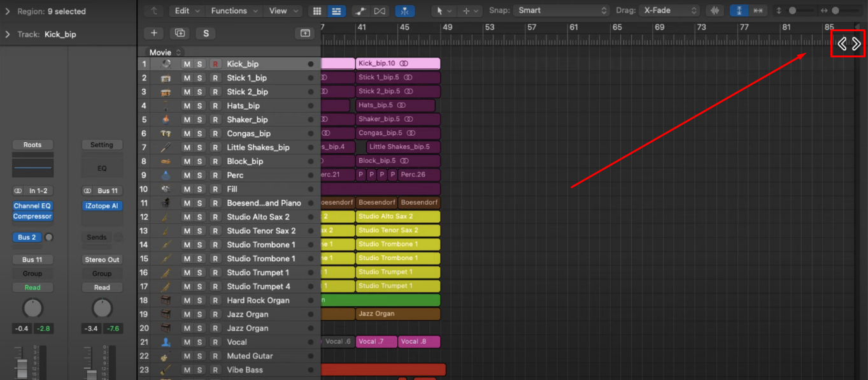
Task: Open the Drag X-Fade dropdown
Action: 669,10
